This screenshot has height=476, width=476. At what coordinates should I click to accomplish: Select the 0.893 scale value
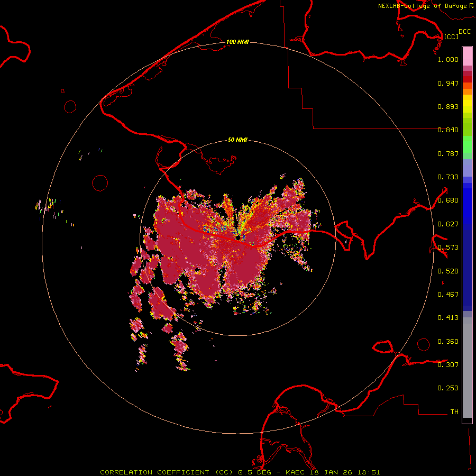point(448,106)
